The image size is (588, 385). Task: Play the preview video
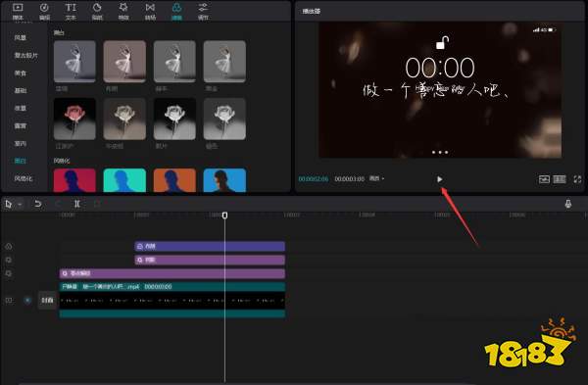439,179
